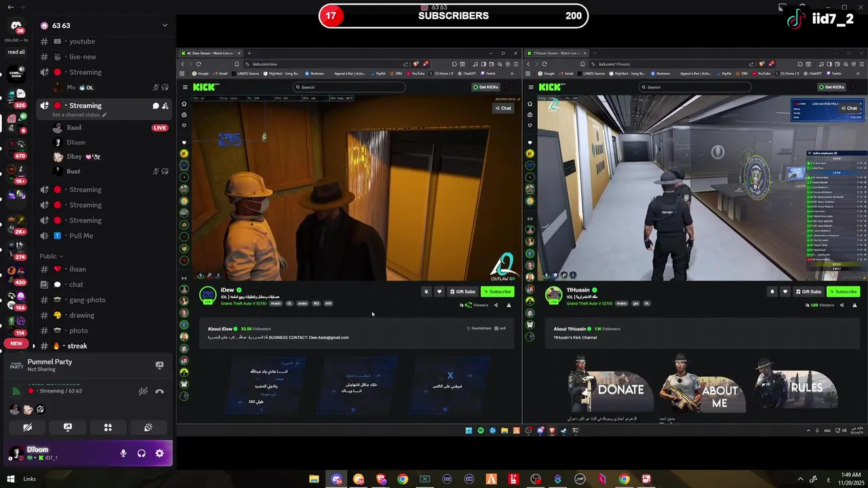Subscribe to 11Hussin channel
This screenshot has height=488, width=868.
844,291
